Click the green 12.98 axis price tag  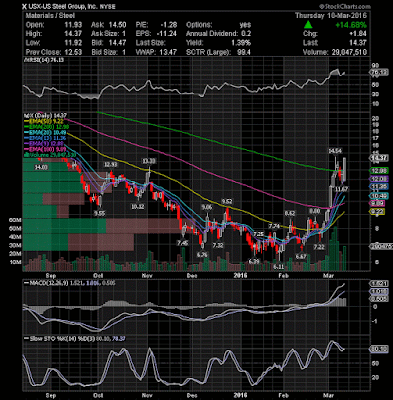(x=379, y=171)
